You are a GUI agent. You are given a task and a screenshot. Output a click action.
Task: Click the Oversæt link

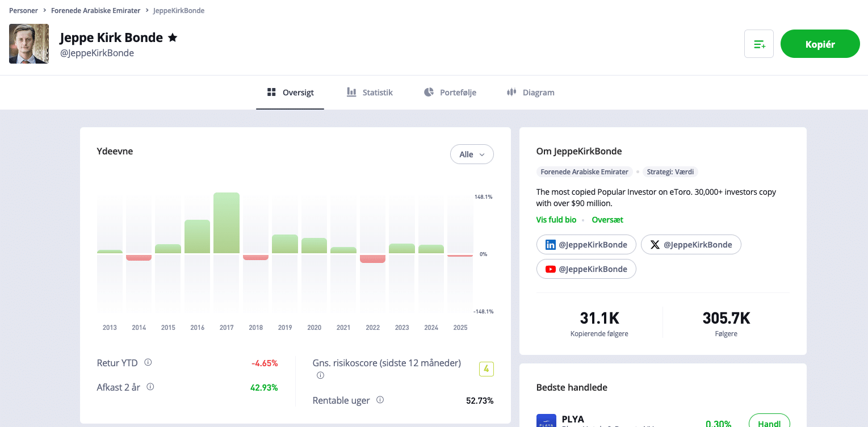(x=607, y=220)
